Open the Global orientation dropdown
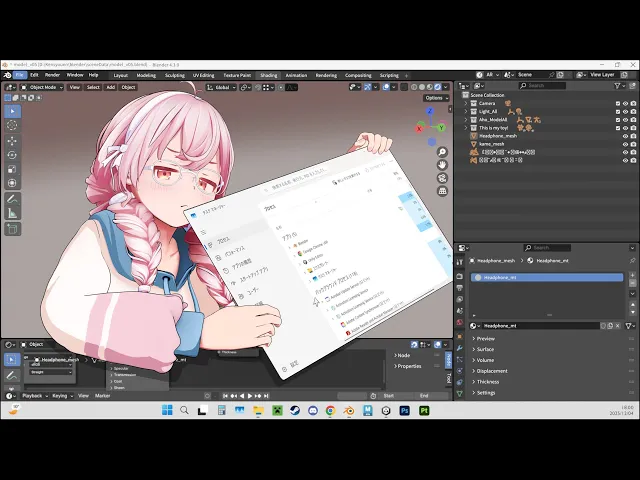The height and width of the screenshot is (480, 640). click(x=221, y=87)
